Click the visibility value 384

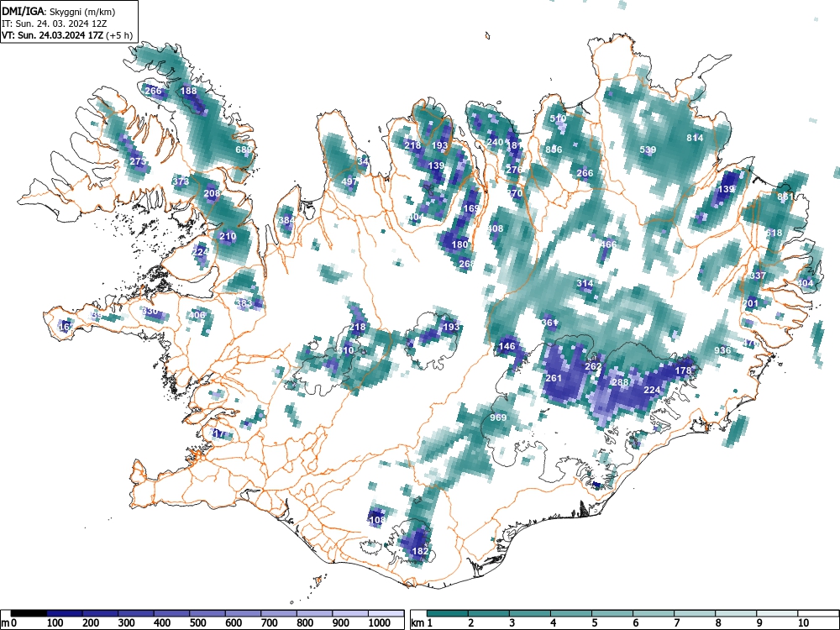pyautogui.click(x=286, y=220)
